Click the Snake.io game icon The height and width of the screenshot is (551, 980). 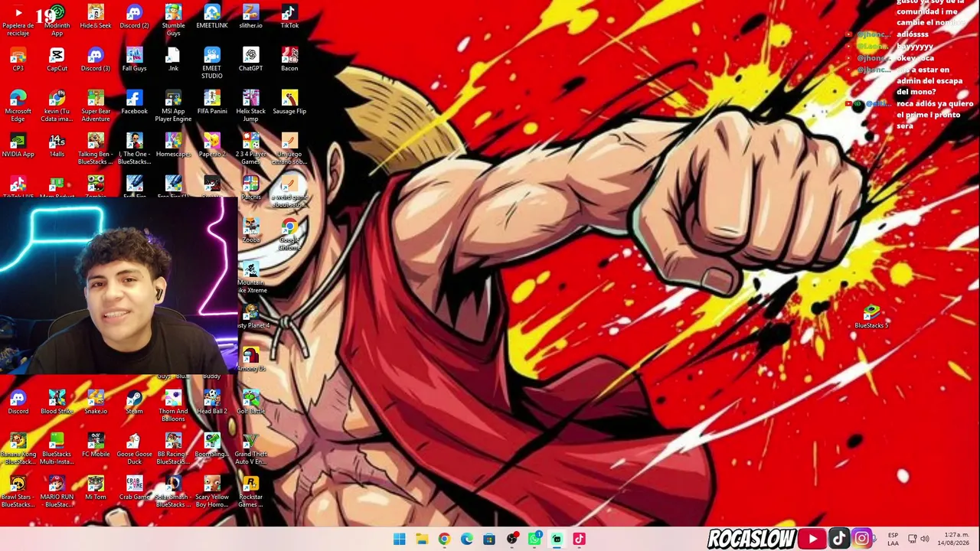[96, 403]
